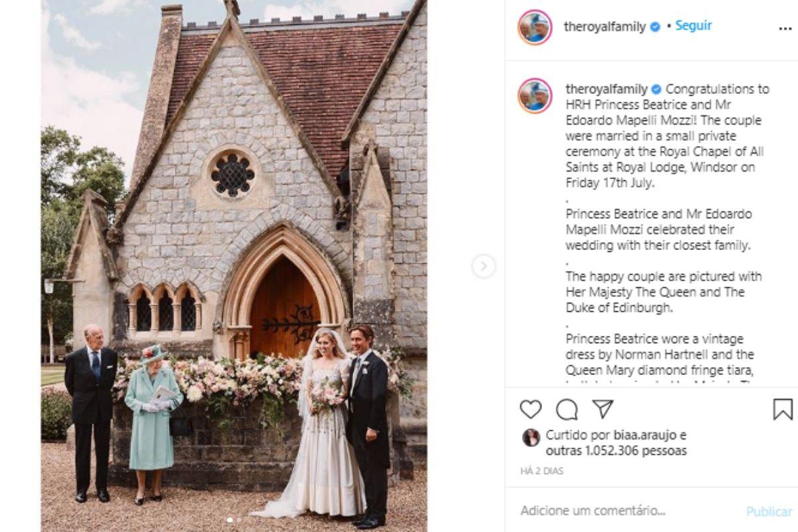The width and height of the screenshot is (798, 532).
Task: Open biaa.araujo profile from likes
Action: (x=635, y=435)
